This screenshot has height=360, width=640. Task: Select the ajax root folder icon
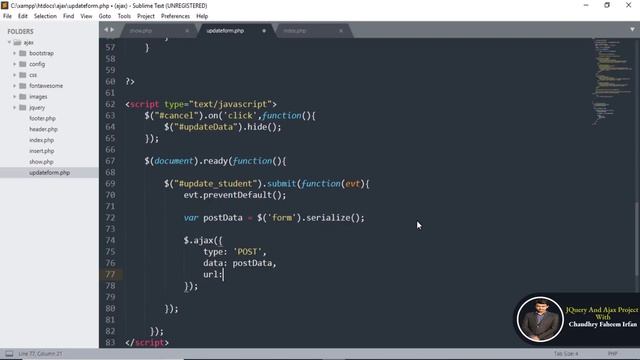18,42
